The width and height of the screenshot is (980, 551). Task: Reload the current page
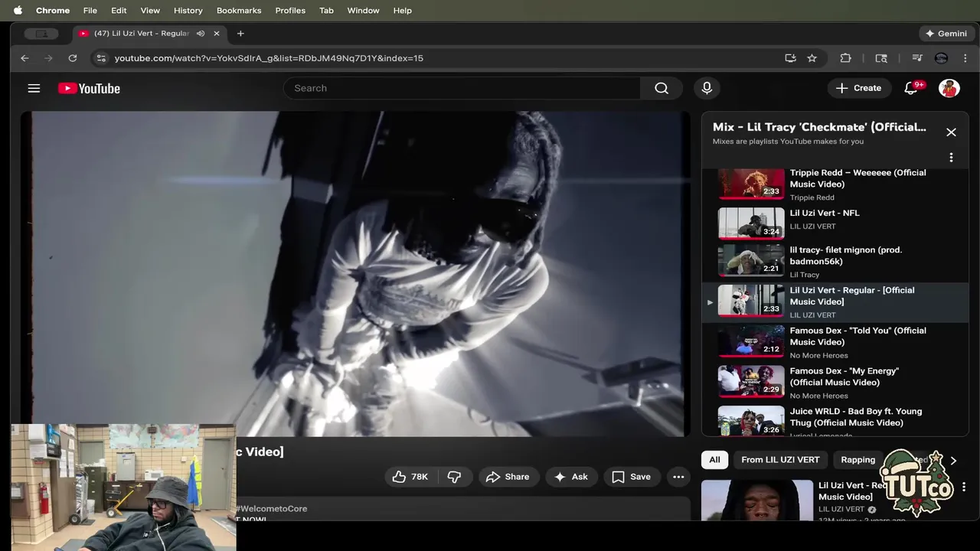(73, 58)
